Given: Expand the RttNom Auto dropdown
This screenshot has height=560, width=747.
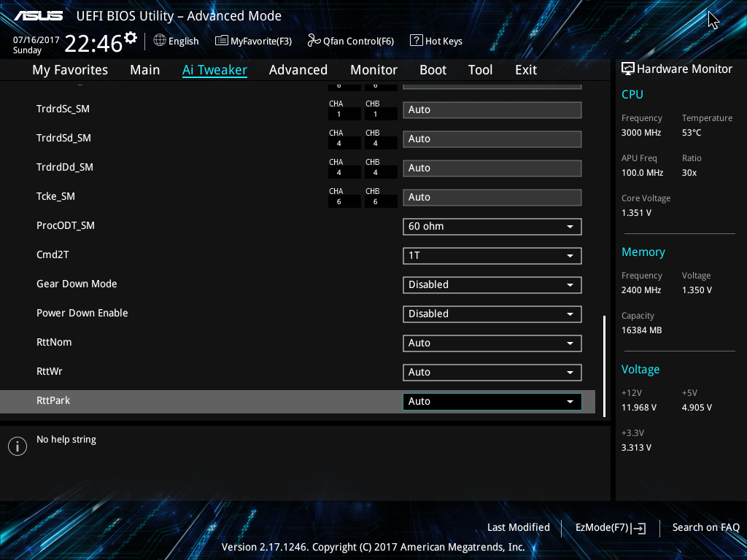Looking at the screenshot, I should pos(492,343).
